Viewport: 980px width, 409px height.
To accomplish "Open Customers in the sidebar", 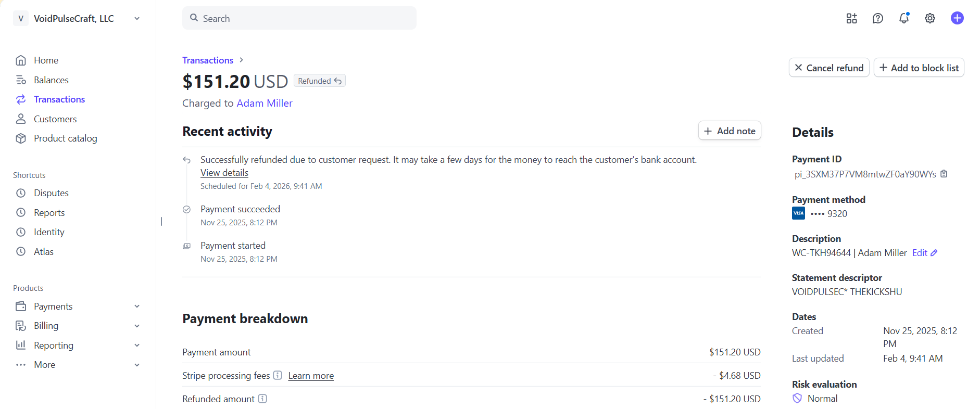I will 55,119.
